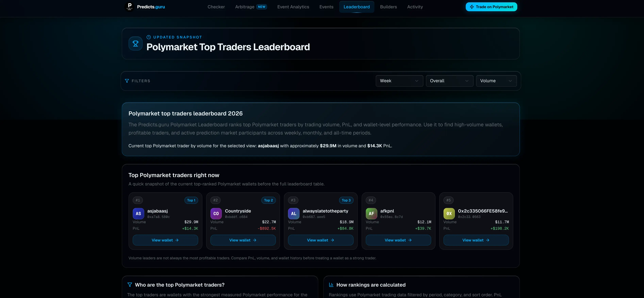Open the Overall category dropdown
644x298 pixels.
pyautogui.click(x=450, y=81)
